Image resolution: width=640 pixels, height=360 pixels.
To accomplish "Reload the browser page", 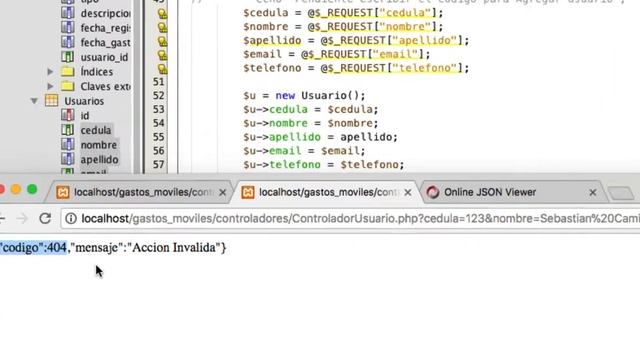I will tap(45, 218).
